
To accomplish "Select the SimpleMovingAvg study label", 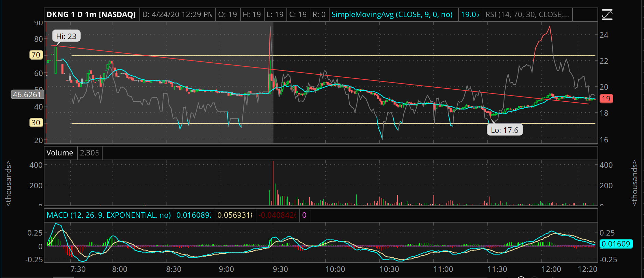I will (x=392, y=15).
